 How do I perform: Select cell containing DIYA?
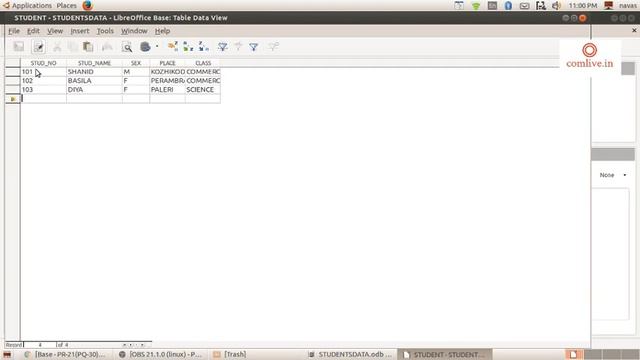pos(94,90)
